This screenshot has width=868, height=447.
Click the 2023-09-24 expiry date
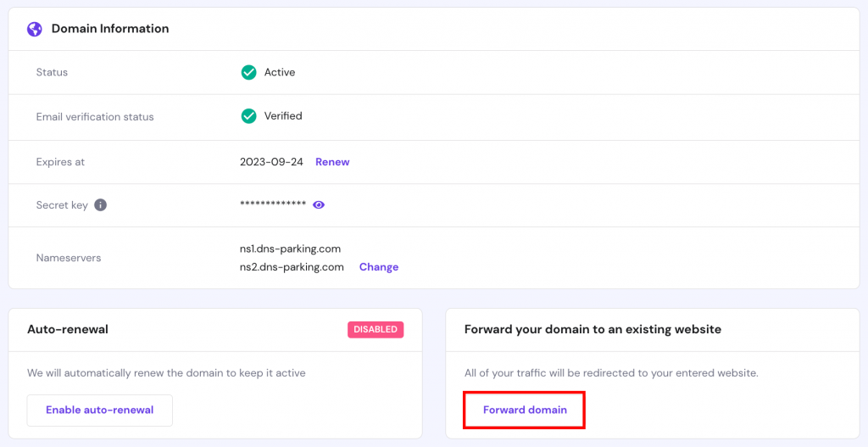point(271,162)
